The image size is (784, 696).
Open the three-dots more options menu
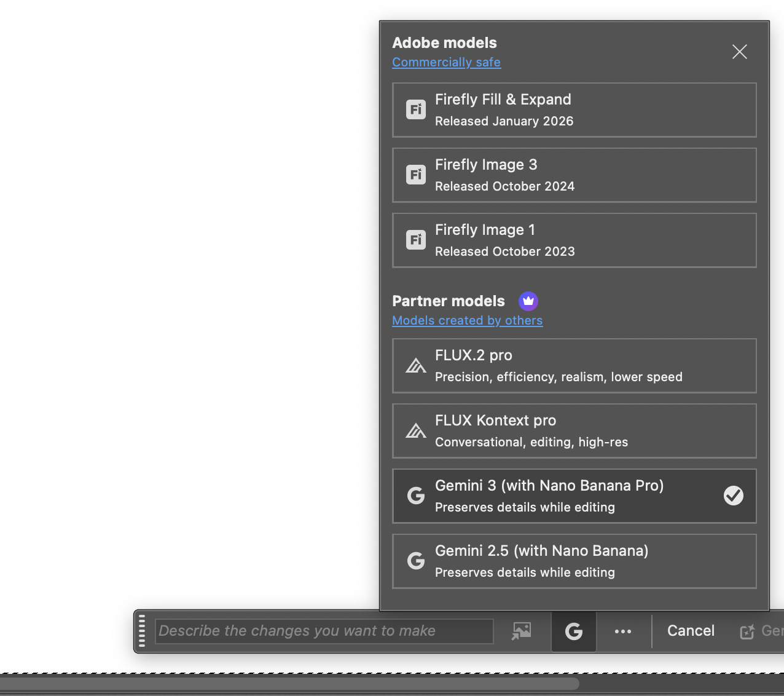click(623, 631)
